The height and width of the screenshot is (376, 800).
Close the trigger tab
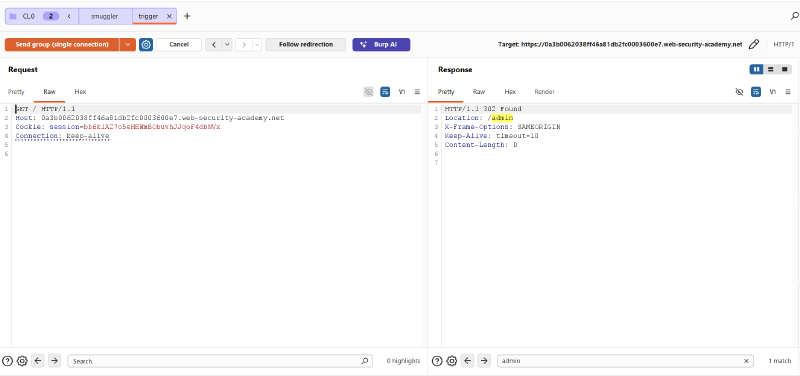[x=169, y=16]
